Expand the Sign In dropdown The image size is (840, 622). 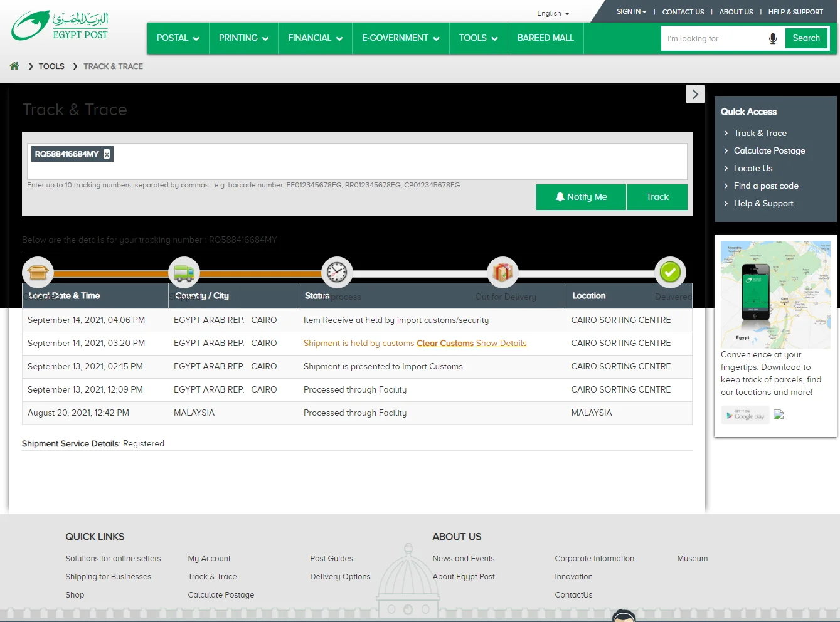coord(631,12)
